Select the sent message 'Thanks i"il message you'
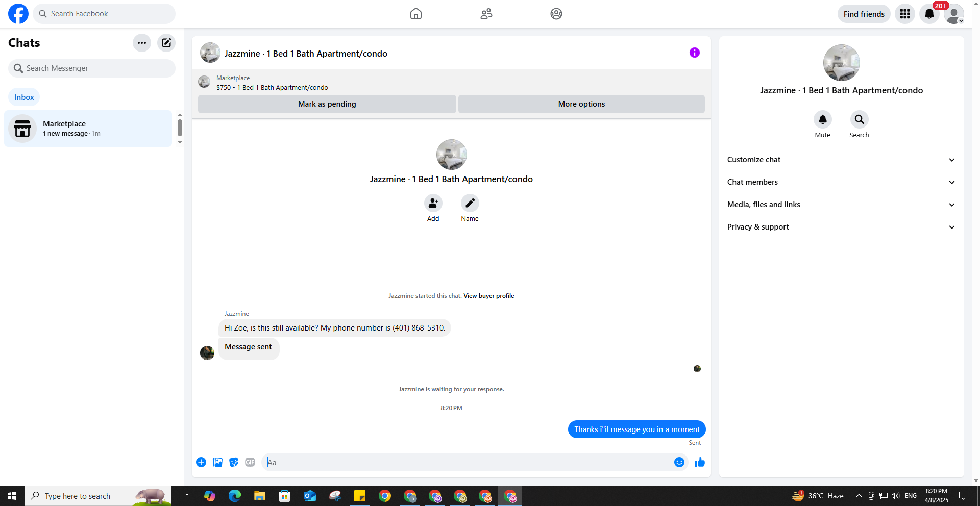The height and width of the screenshot is (506, 980). click(x=636, y=429)
